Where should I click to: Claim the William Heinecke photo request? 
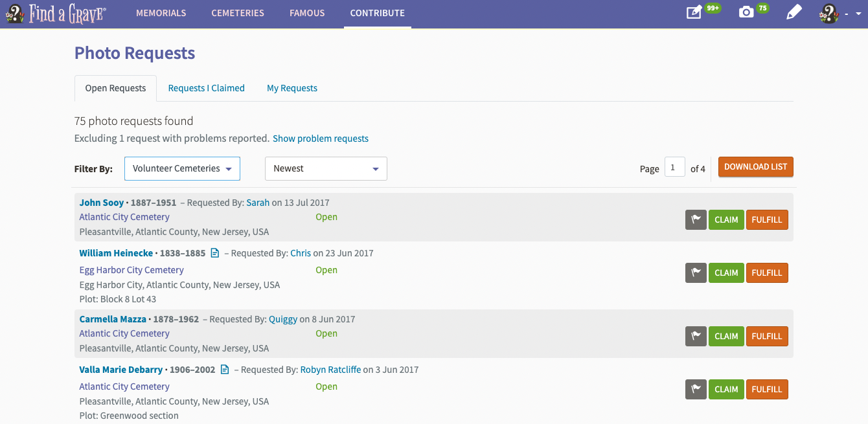point(726,273)
